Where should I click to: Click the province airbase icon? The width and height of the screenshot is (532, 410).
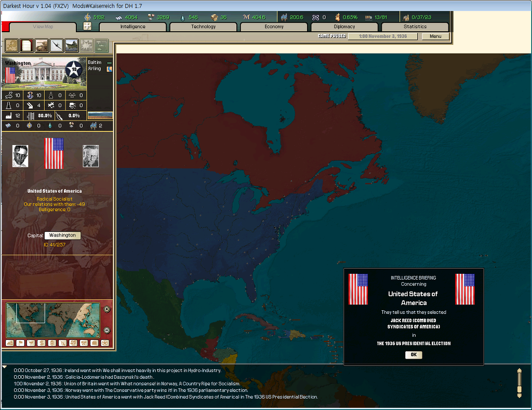point(9,96)
